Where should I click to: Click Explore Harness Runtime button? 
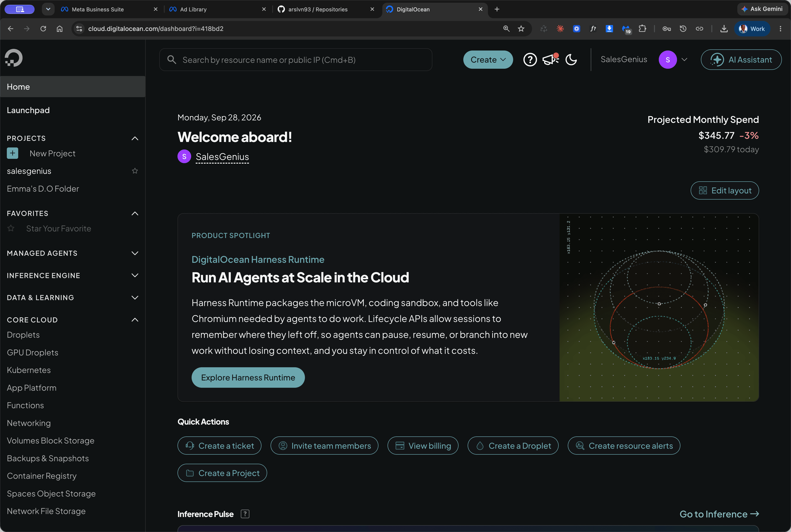248,378
